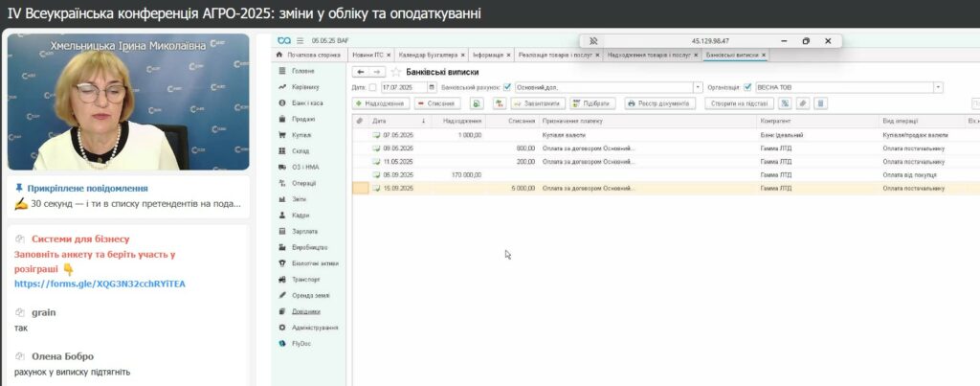
Task: Uncheck the Організація filter checkbox
Action: click(747, 87)
